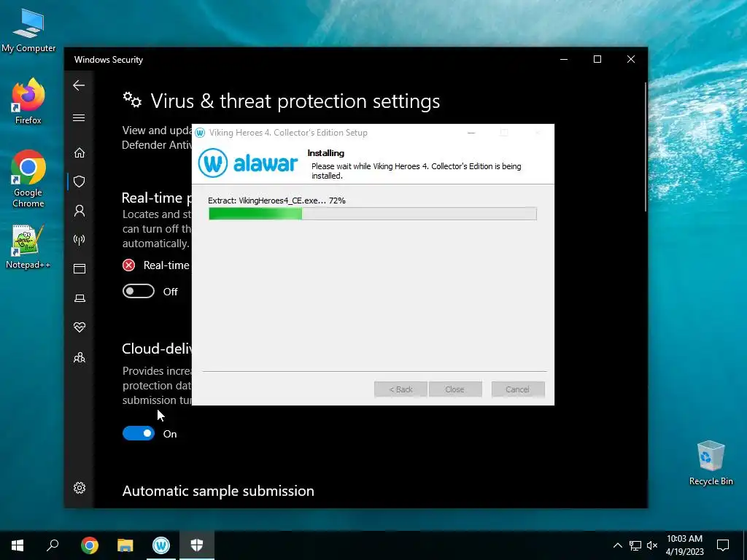
Task: Open Account protection person icon
Action: click(79, 211)
